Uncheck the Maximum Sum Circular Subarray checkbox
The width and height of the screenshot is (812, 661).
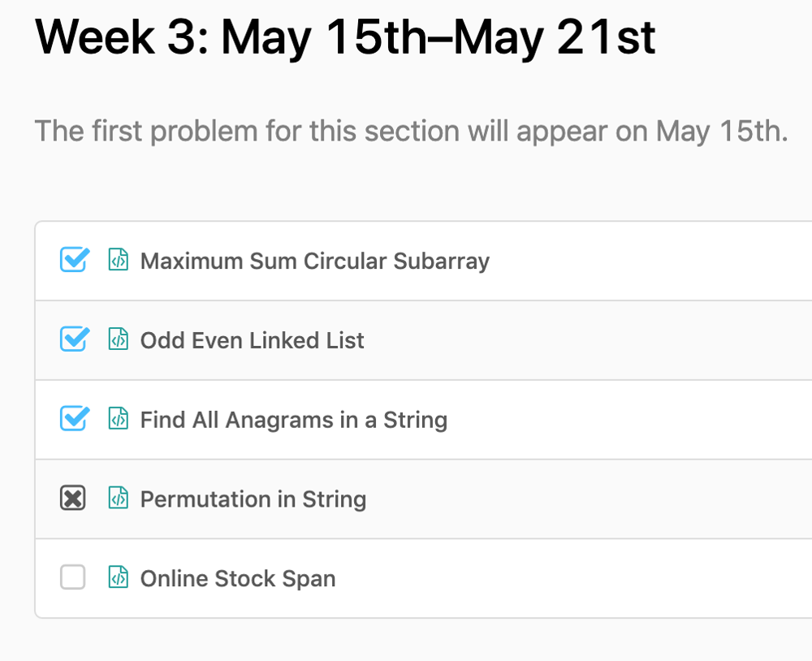[x=74, y=260]
